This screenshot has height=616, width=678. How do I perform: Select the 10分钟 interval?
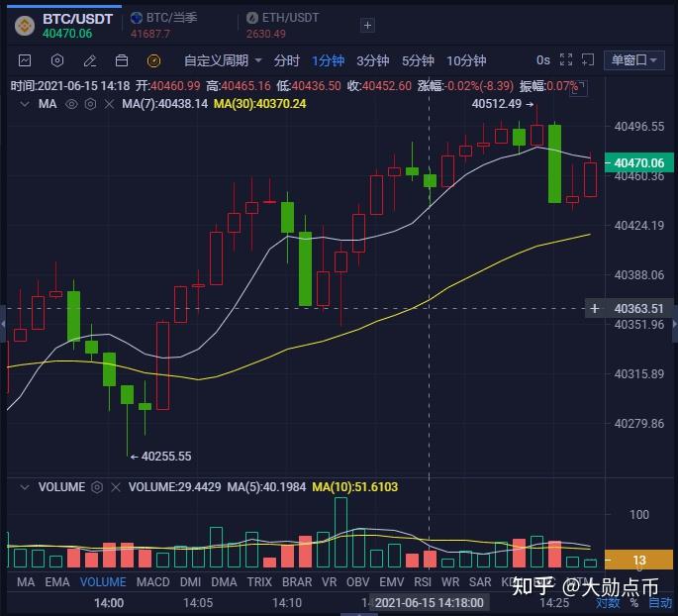pos(466,60)
